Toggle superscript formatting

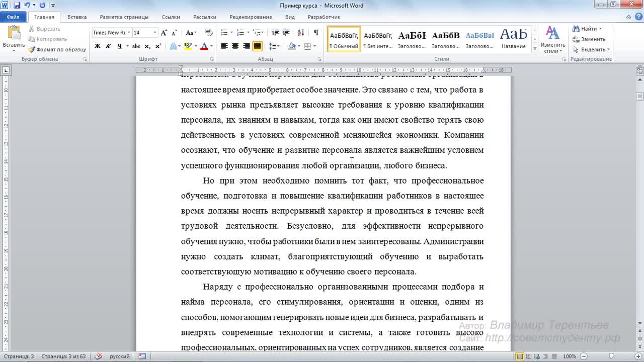(158, 46)
